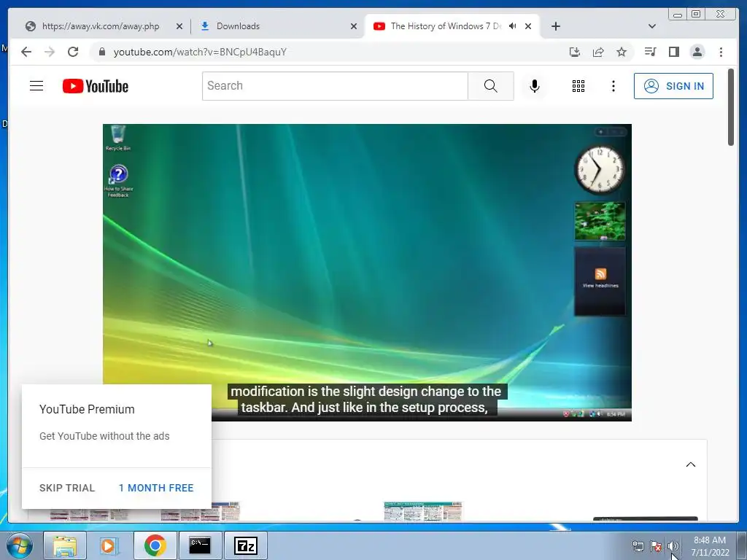The height and width of the screenshot is (560, 747).
Task: Pause the video by clicking the player
Action: 367,273
